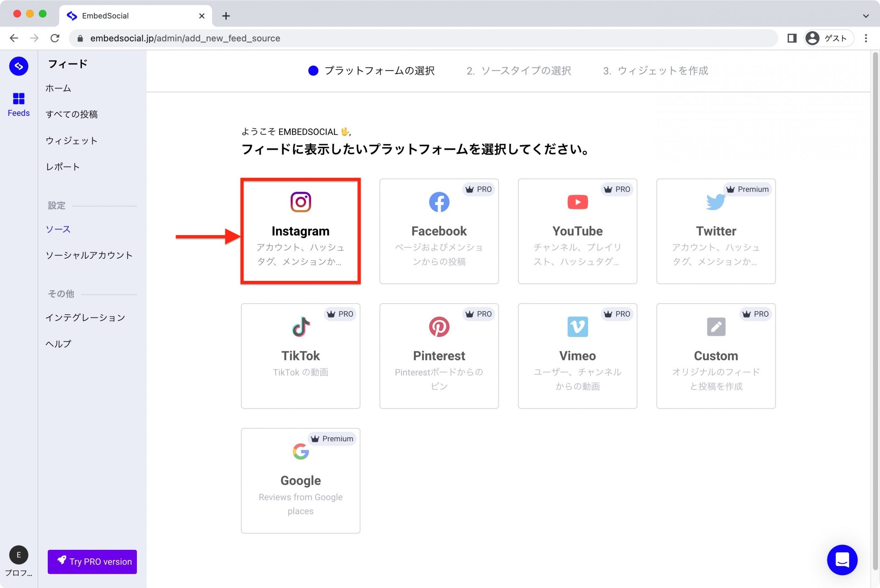Open ウィジェット menu item
This screenshot has width=880, height=588.
72,140
